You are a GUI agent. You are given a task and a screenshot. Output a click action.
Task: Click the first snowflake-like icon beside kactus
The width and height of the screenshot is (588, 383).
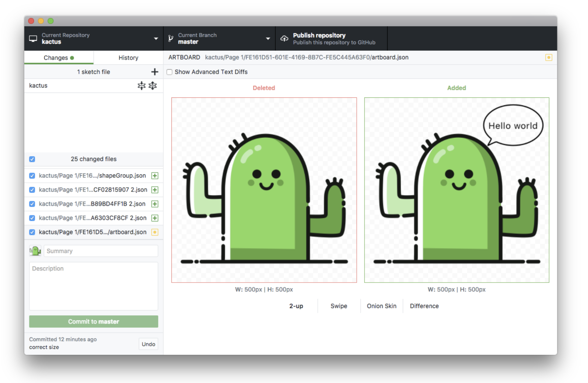pos(141,86)
